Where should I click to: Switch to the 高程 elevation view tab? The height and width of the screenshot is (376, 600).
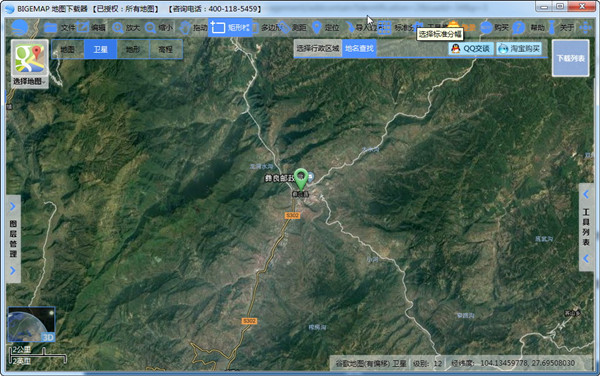(165, 49)
